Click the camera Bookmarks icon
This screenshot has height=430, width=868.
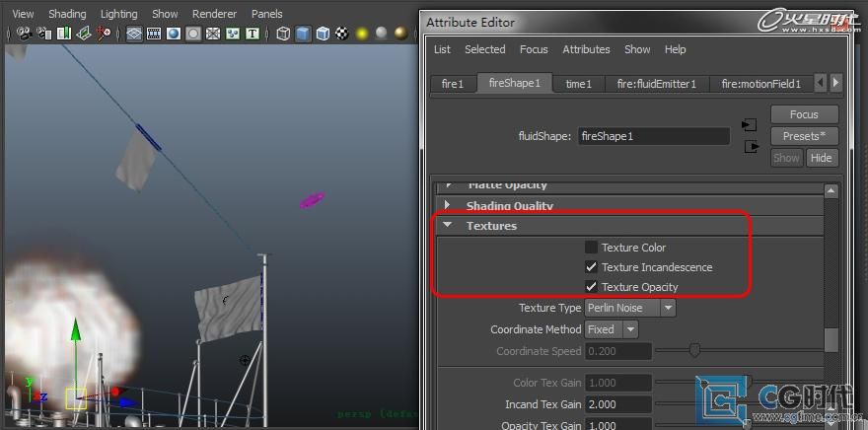(x=64, y=34)
